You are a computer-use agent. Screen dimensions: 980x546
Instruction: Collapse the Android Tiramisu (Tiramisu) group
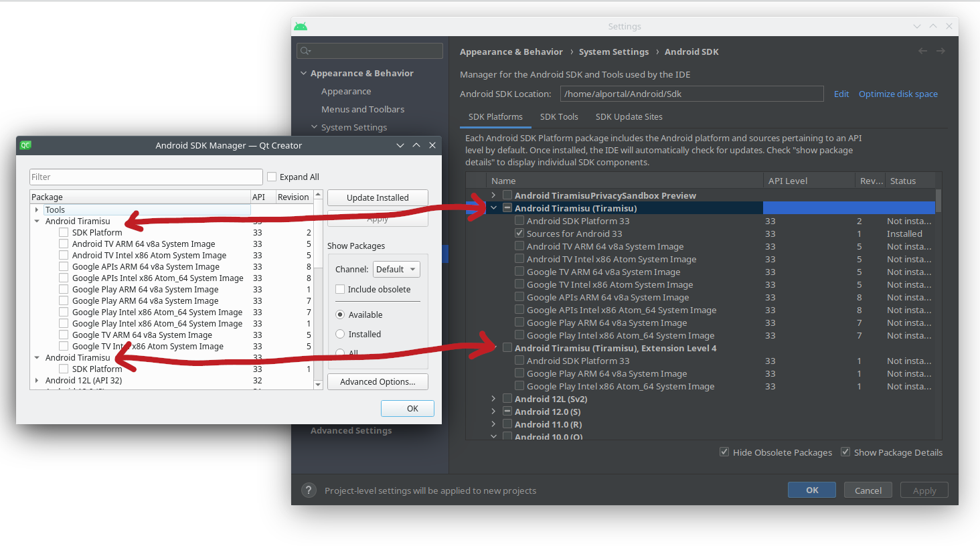tap(493, 208)
